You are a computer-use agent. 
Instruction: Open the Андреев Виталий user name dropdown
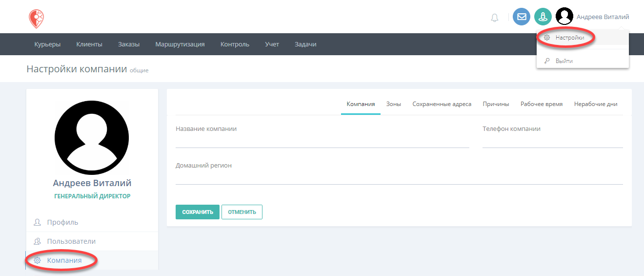(x=603, y=17)
